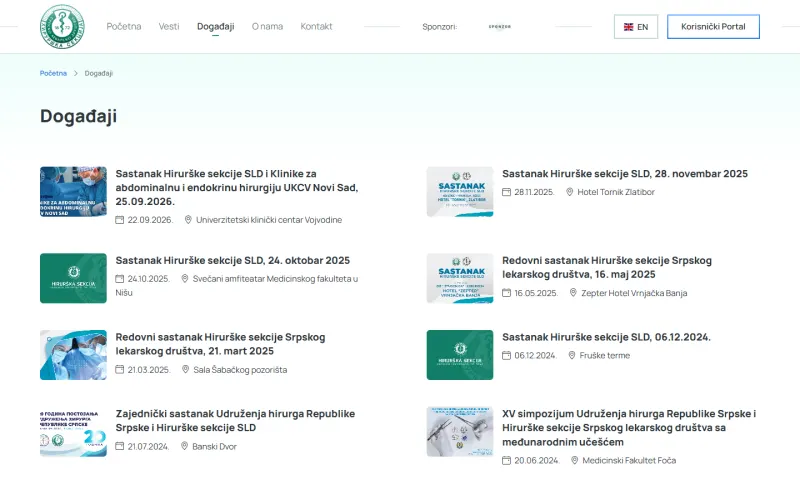
Task: Click calendar icon next to 16.05.2025
Action: click(x=506, y=293)
